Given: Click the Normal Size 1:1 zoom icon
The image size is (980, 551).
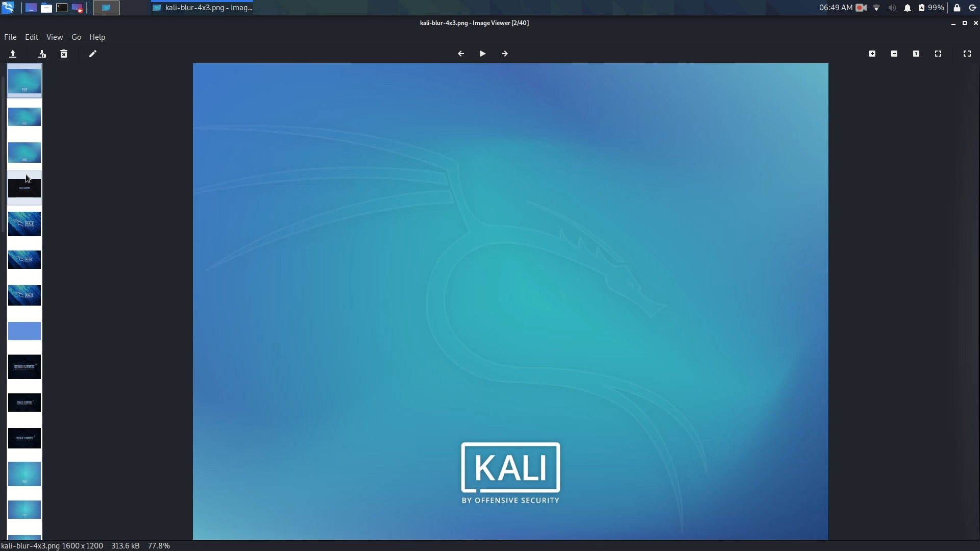Looking at the screenshot, I should point(916,54).
